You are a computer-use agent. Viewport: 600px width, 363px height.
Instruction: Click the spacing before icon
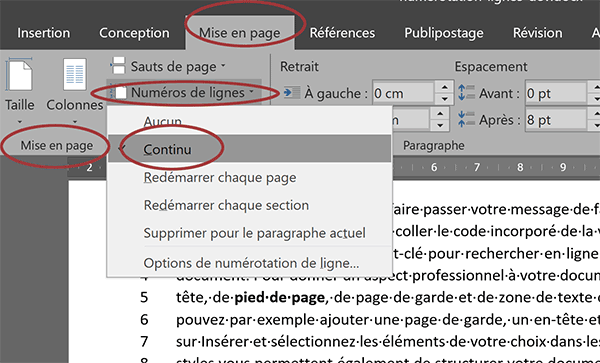pyautogui.click(x=466, y=93)
